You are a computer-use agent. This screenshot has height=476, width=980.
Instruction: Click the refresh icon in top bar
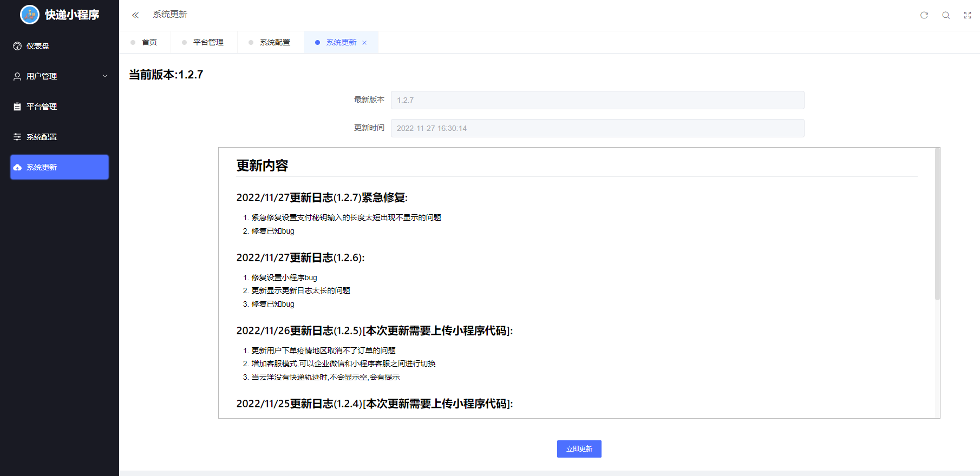924,15
